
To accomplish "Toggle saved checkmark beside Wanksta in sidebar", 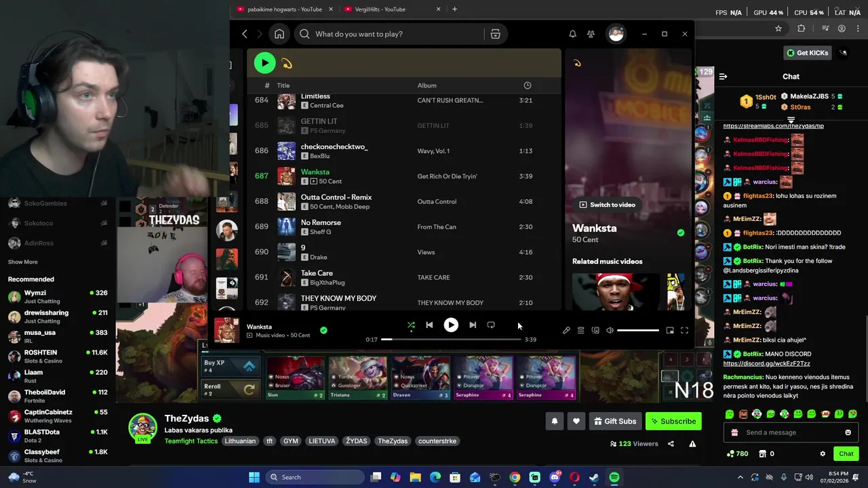I will [x=681, y=232].
